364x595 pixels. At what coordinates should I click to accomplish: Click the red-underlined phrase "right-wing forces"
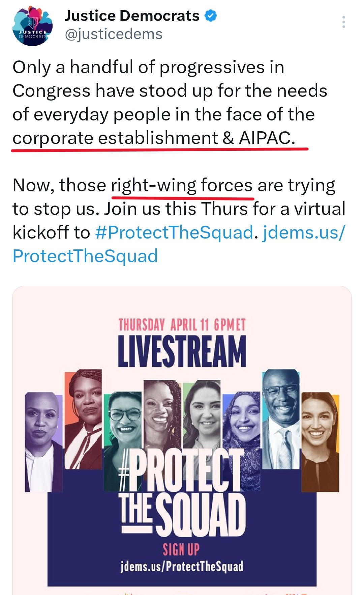(x=182, y=186)
